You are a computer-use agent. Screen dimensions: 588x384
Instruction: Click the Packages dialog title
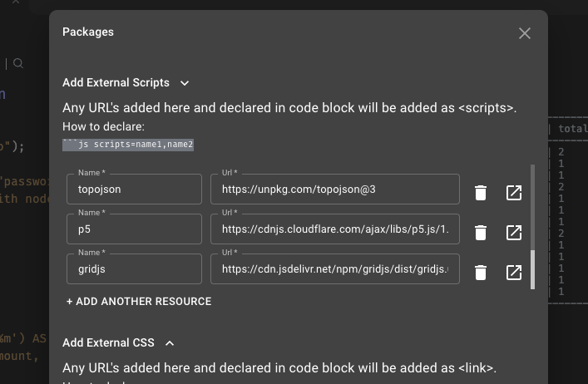(x=88, y=32)
